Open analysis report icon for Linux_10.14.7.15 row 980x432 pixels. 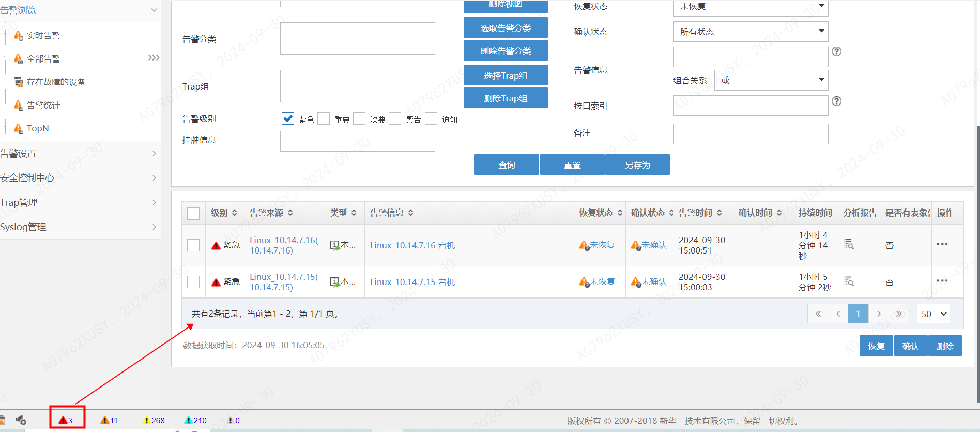[849, 281]
